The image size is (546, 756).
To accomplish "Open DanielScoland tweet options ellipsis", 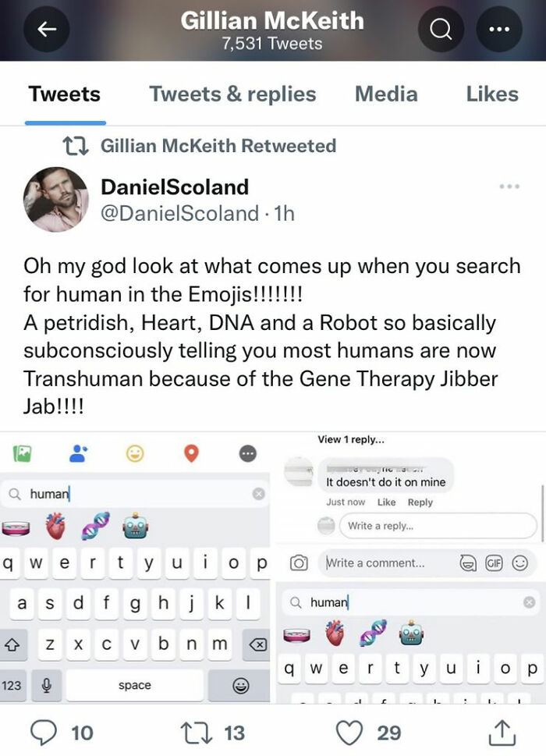I will pyautogui.click(x=509, y=186).
